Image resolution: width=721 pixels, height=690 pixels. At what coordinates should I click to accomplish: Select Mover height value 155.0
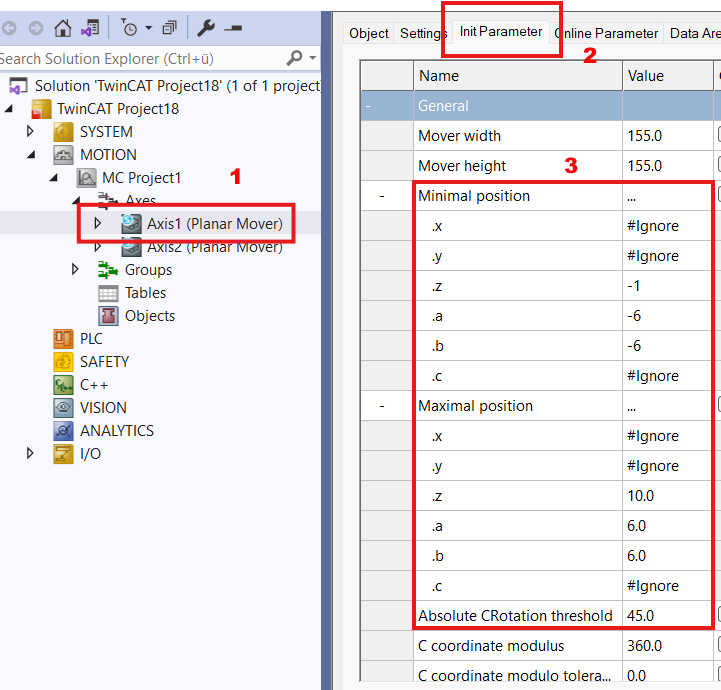[668, 165]
